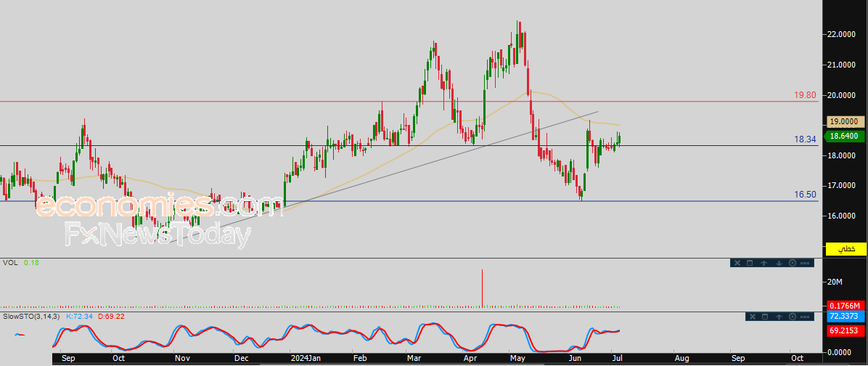868x366 pixels.
Task: Click the yellow Arabic scale label
Action: coord(846,249)
